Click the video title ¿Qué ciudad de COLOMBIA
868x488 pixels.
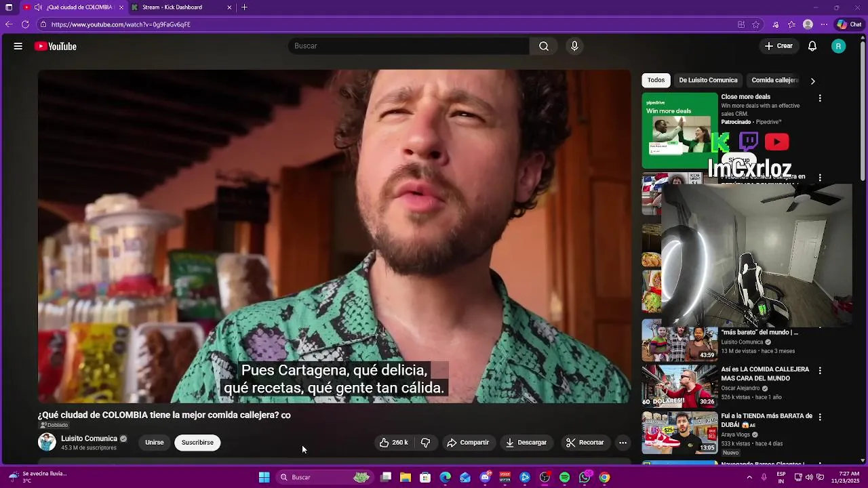(164, 415)
